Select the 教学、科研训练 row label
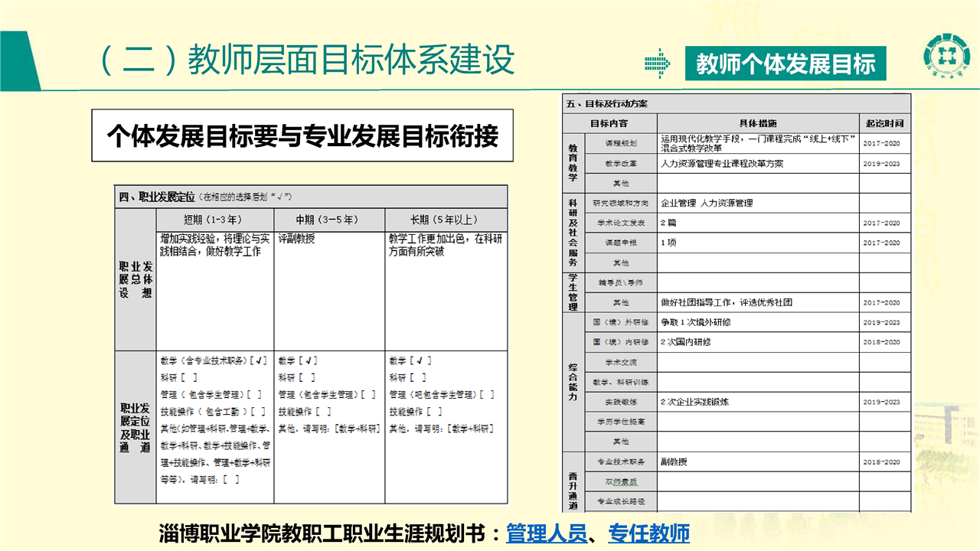The height and width of the screenshot is (551, 980). pyautogui.click(x=621, y=382)
